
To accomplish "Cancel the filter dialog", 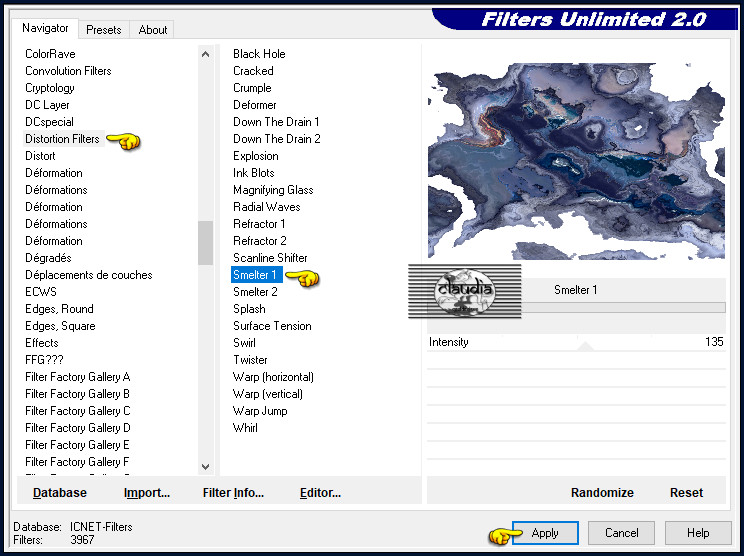I will point(622,533).
